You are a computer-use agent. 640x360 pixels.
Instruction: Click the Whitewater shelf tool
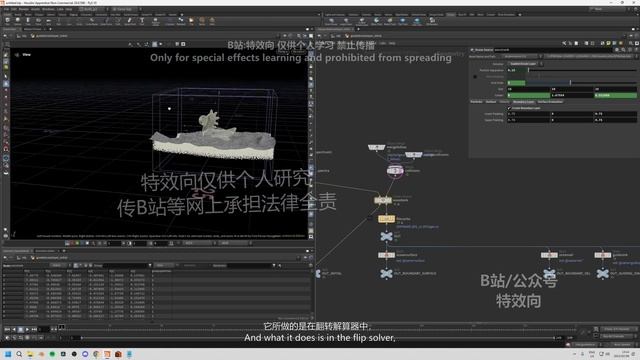[432, 21]
